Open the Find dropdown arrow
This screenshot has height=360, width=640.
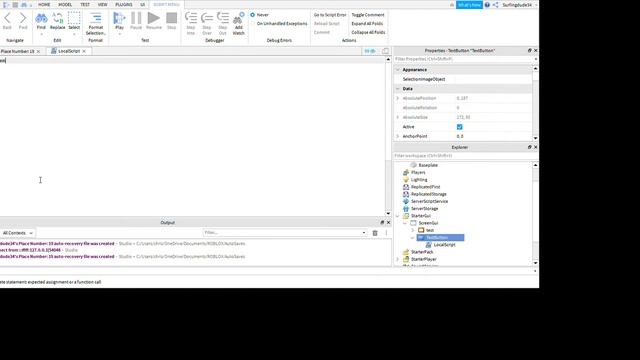coord(41,34)
